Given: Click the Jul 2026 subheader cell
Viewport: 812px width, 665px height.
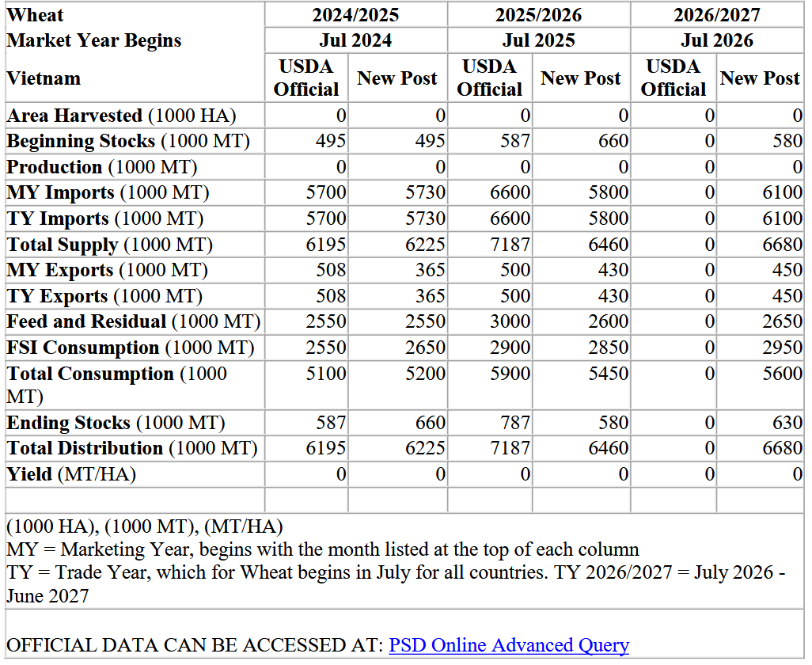Looking at the screenshot, I should 717,40.
